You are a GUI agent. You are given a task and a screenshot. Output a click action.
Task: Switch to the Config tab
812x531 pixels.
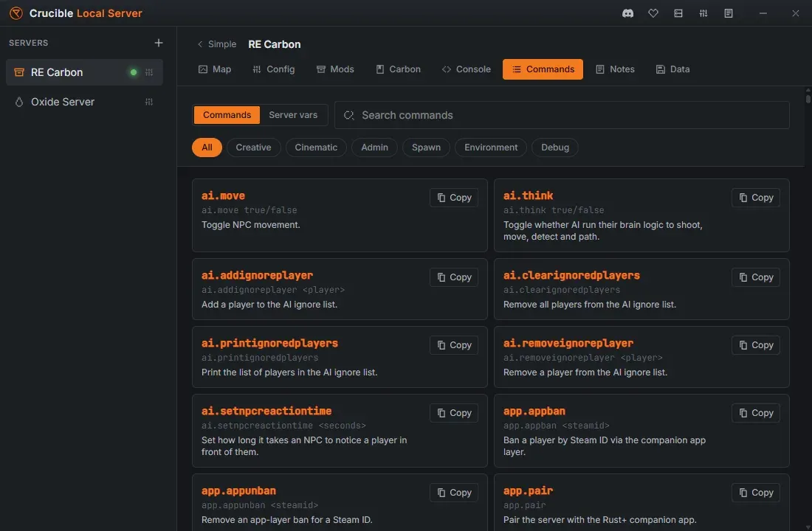[273, 69]
